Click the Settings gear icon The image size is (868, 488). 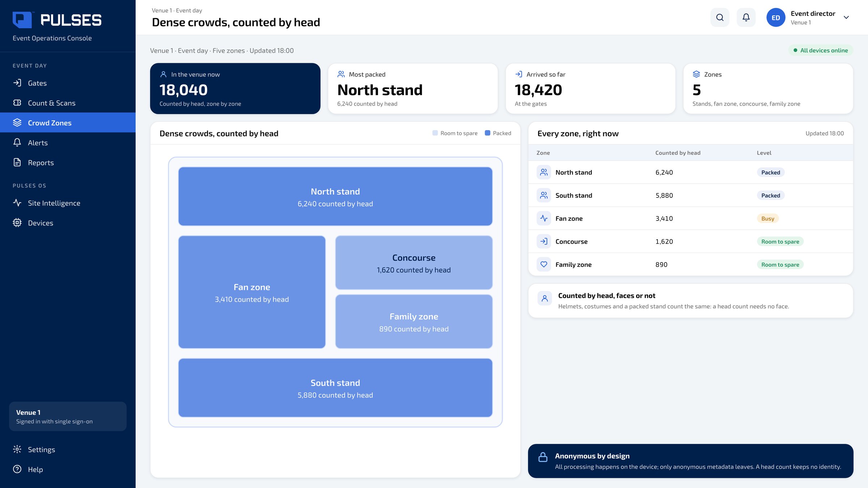coord(17,449)
